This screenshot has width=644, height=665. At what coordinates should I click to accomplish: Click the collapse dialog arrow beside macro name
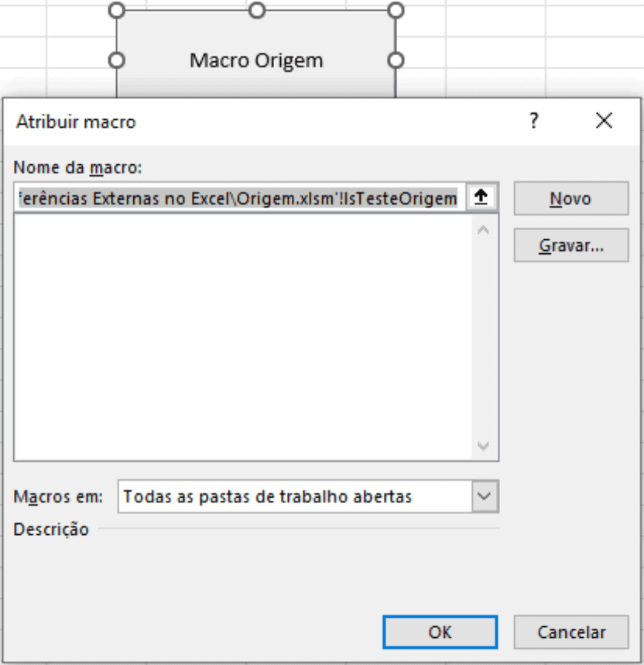[x=481, y=198]
